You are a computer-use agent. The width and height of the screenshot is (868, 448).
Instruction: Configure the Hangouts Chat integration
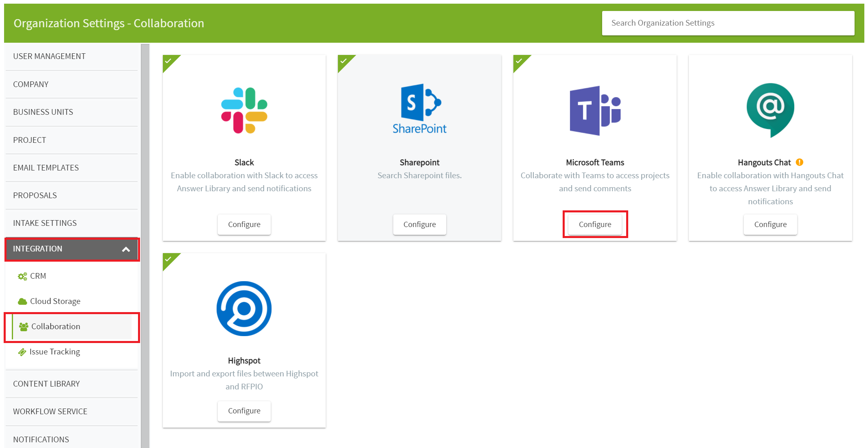[770, 225]
